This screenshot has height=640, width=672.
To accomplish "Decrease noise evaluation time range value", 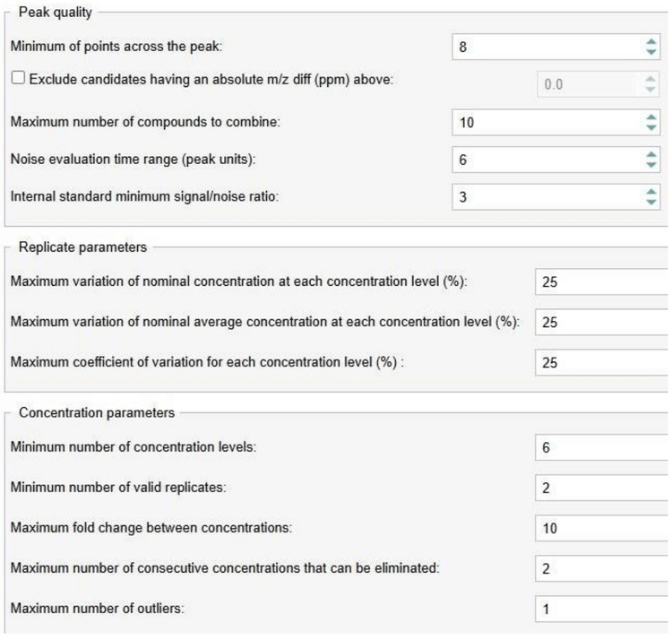I will click(x=651, y=165).
